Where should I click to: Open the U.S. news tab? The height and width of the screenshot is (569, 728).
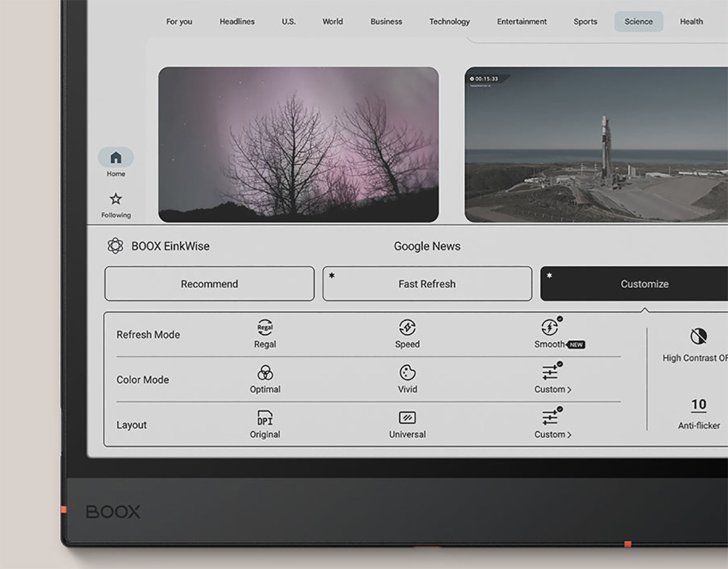coord(289,21)
